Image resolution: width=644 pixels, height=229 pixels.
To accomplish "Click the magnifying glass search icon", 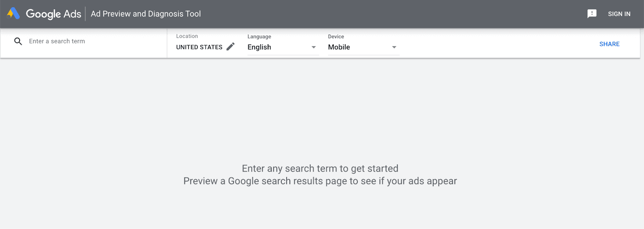I will tap(18, 41).
